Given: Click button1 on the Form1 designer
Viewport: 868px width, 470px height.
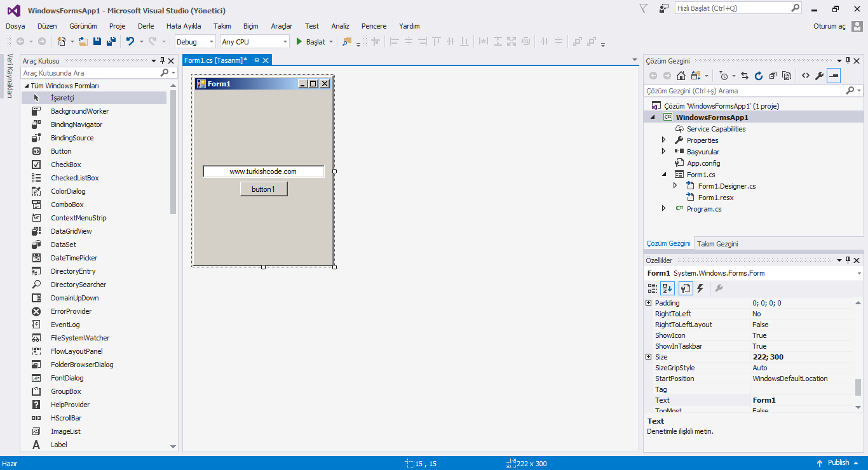Looking at the screenshot, I should pos(264,189).
